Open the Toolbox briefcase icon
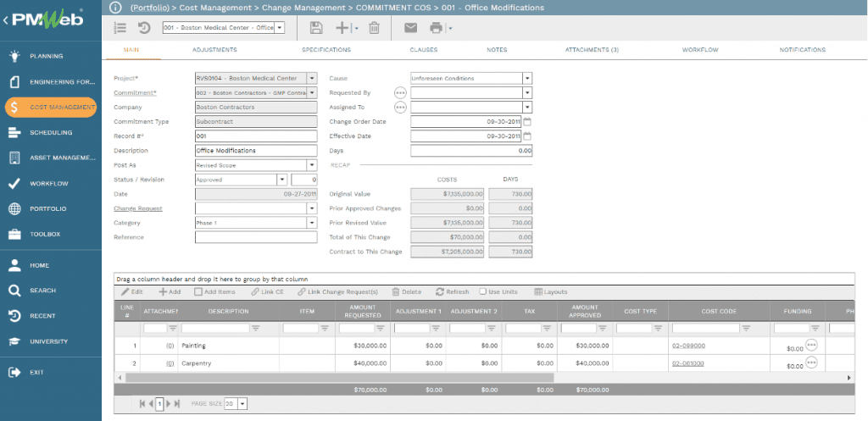The height and width of the screenshot is (421, 868). [x=14, y=235]
